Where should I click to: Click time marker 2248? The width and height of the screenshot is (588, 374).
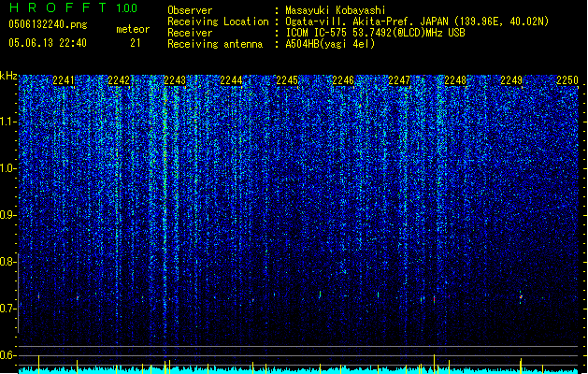click(x=455, y=80)
